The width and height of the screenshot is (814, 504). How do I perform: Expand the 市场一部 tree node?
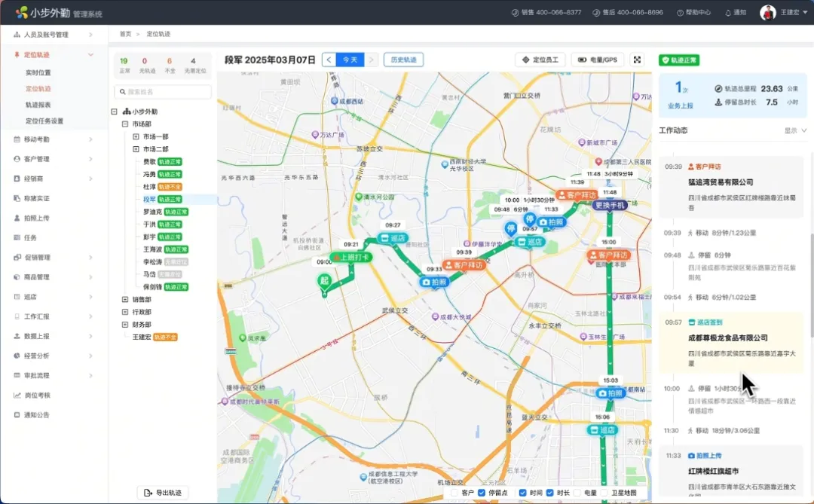pyautogui.click(x=136, y=136)
